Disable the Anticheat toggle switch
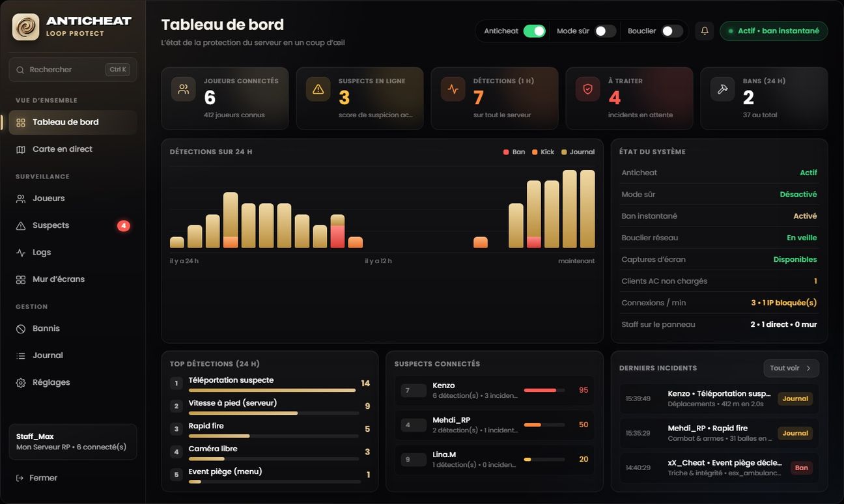The height and width of the screenshot is (504, 844). (x=535, y=31)
